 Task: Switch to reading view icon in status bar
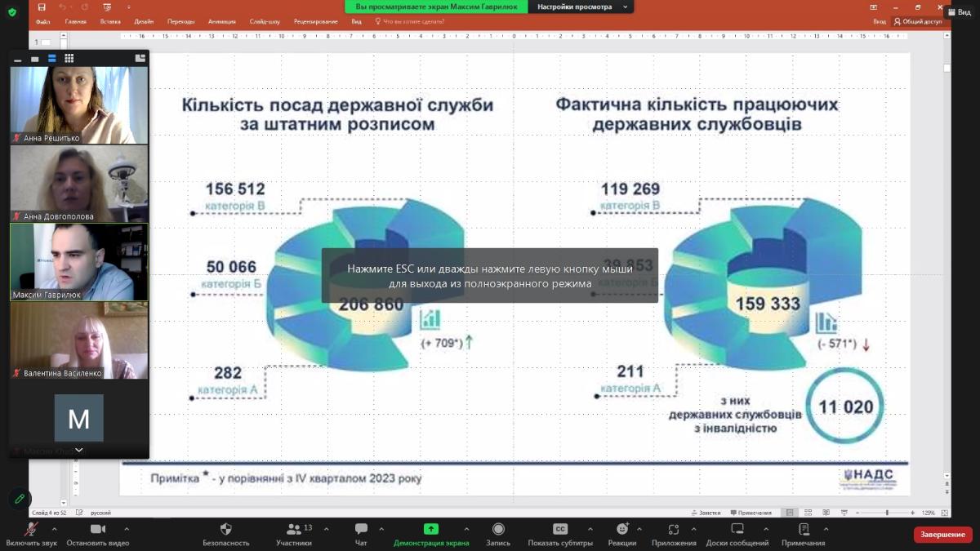[825, 513]
